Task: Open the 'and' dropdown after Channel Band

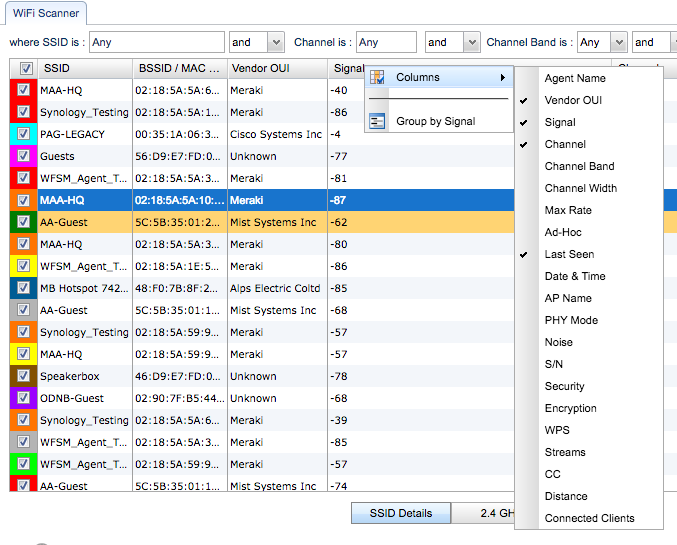Action: [x=674, y=42]
